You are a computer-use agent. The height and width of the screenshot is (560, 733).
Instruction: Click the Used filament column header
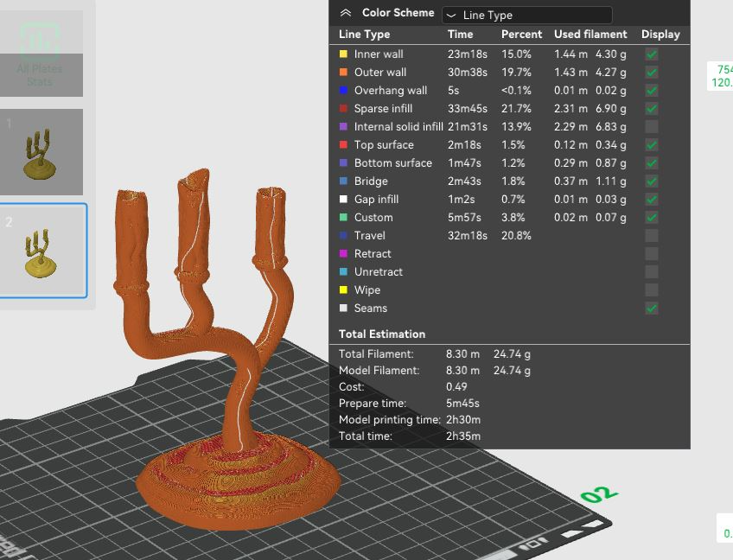click(590, 34)
